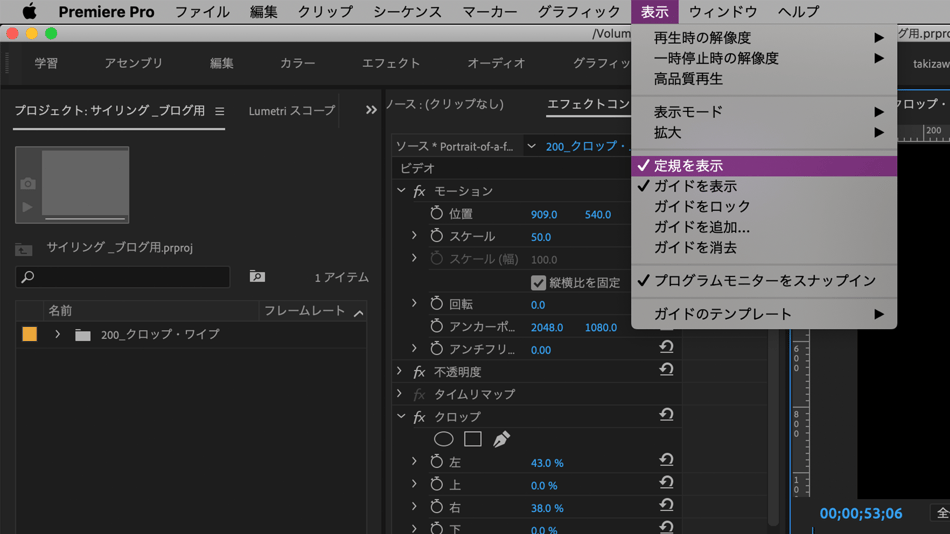This screenshot has width=950, height=534.
Task: Show hidden panel tabs with double chevron
Action: (371, 110)
